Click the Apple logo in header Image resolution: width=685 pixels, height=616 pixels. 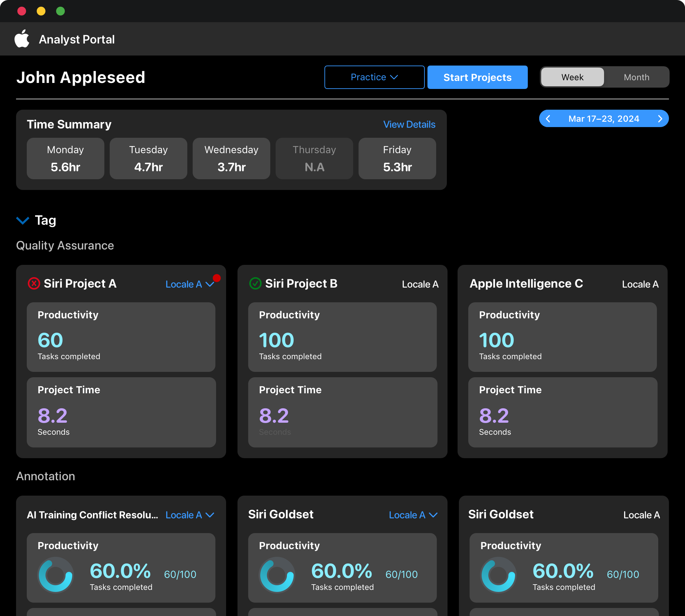pos(22,38)
